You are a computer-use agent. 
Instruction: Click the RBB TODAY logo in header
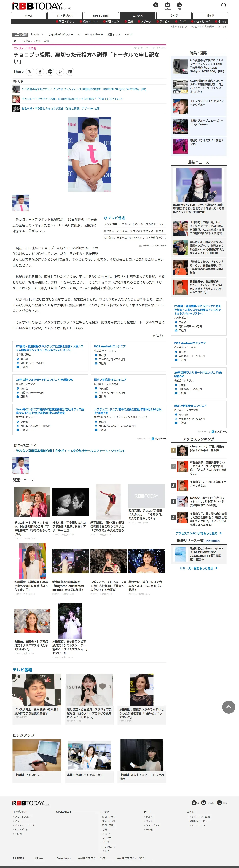[37, 6]
